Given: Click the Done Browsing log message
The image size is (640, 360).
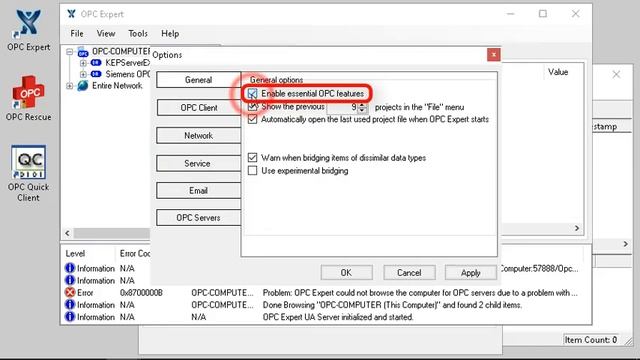Looking at the screenshot, I should point(392,305).
